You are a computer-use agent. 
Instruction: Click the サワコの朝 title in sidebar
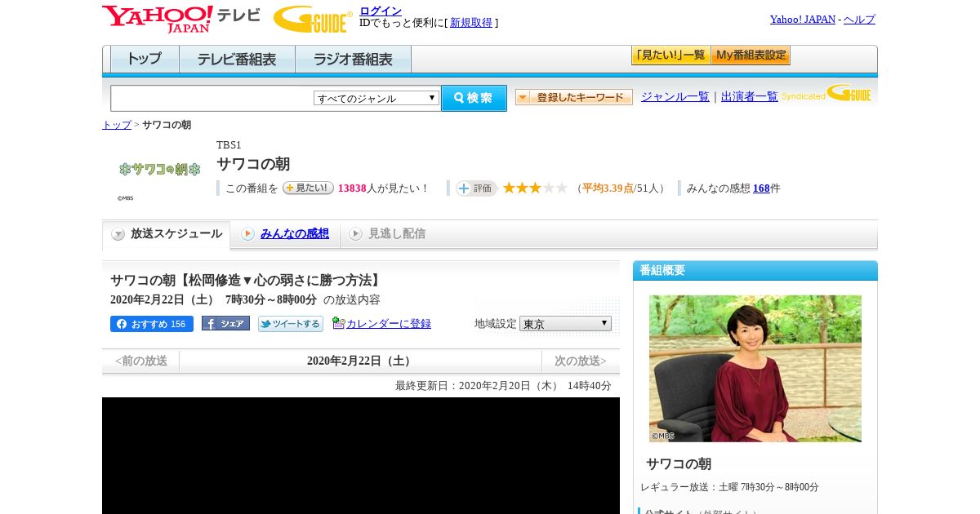(679, 464)
